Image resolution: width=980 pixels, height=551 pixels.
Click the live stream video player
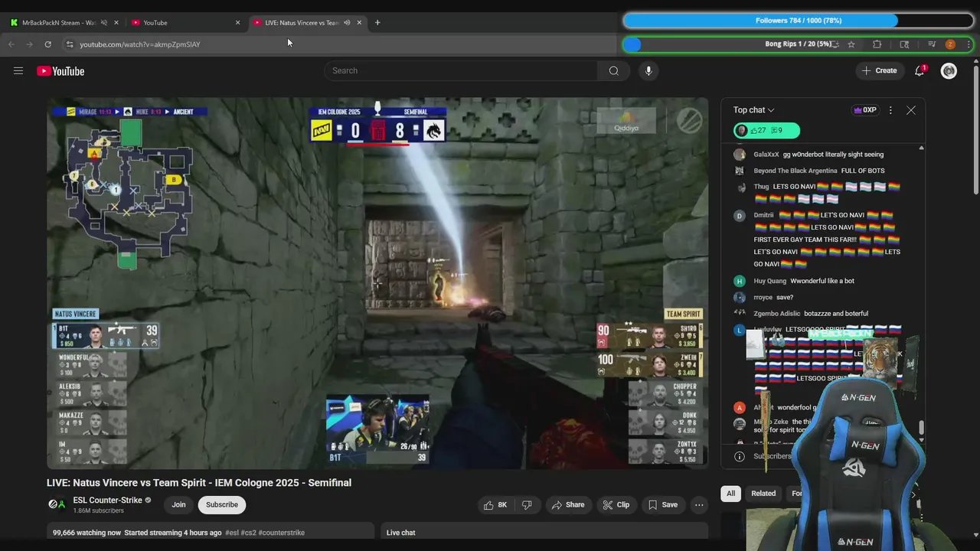pyautogui.click(x=377, y=283)
